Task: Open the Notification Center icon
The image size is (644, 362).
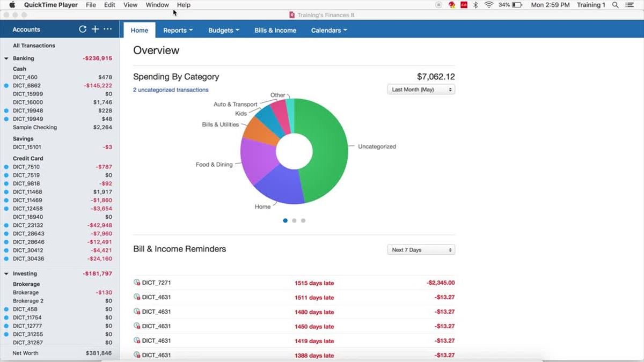Action: click(x=630, y=5)
